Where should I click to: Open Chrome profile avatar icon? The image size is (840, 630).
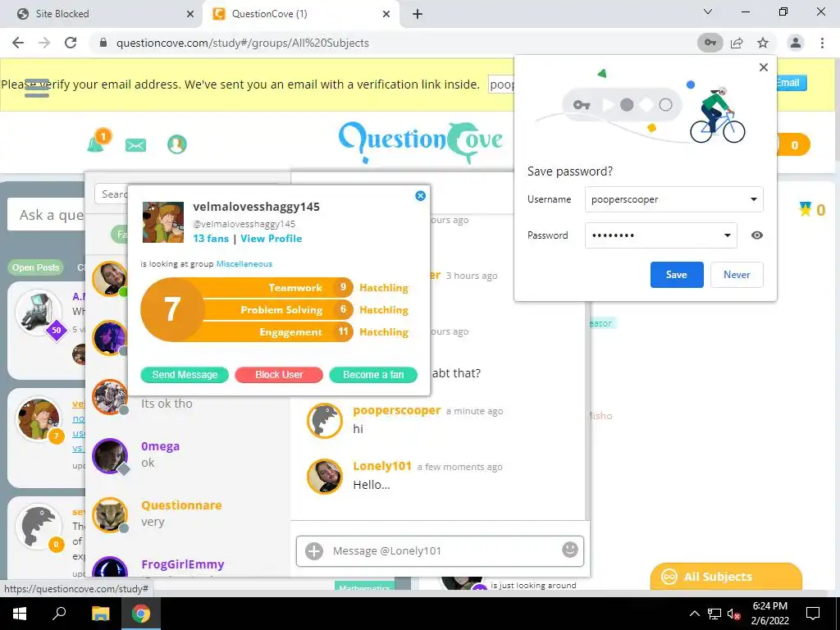(796, 43)
